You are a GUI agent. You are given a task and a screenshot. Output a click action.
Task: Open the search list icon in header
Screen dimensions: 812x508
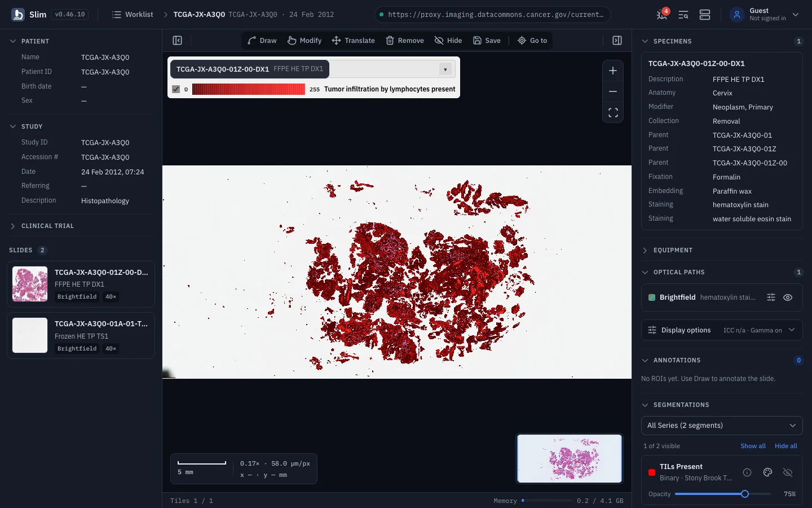point(683,15)
